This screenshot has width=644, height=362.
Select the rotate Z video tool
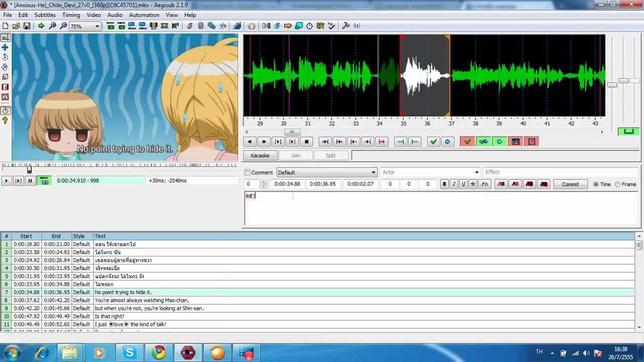pos(5,57)
